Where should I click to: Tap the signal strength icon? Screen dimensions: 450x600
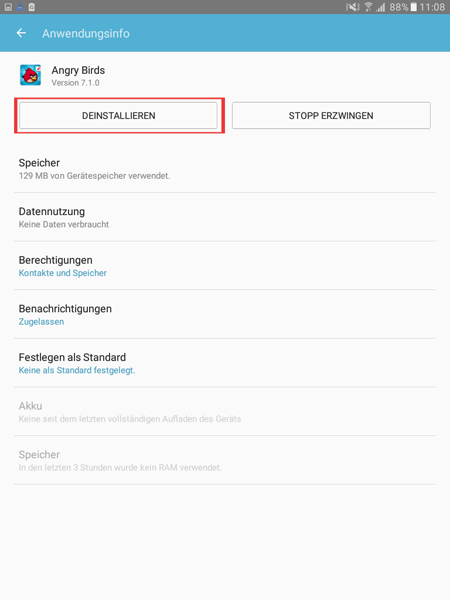click(x=380, y=7)
